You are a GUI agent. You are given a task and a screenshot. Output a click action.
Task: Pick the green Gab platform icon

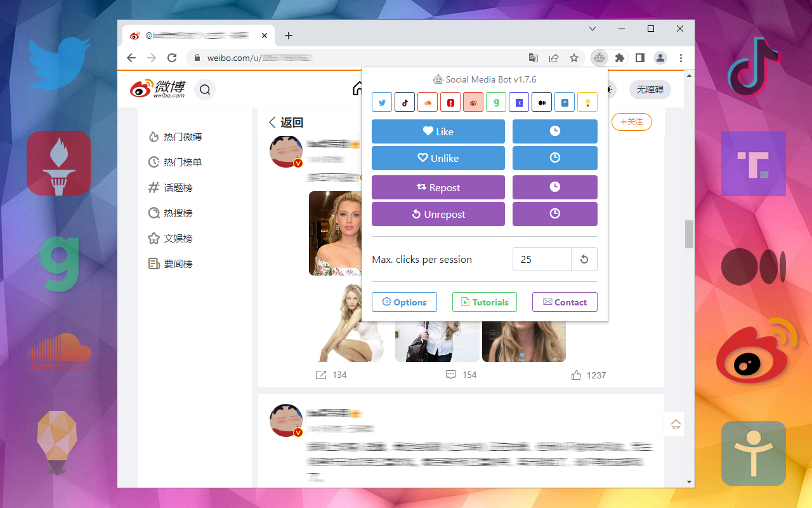click(x=496, y=102)
